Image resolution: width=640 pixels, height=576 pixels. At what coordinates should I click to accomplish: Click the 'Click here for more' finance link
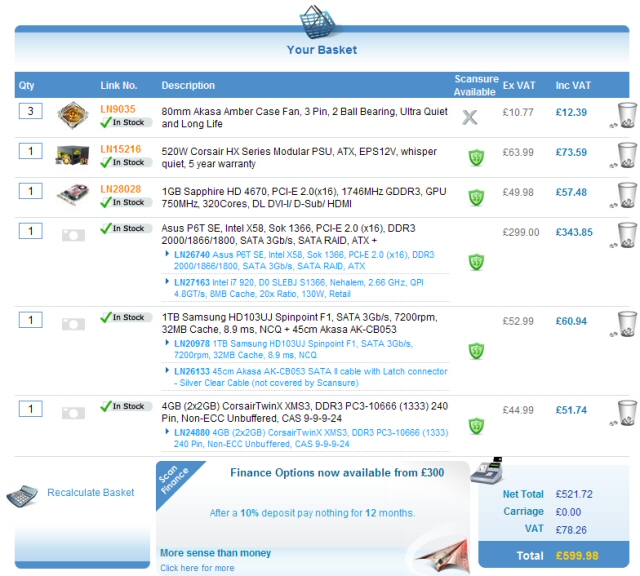point(197,568)
